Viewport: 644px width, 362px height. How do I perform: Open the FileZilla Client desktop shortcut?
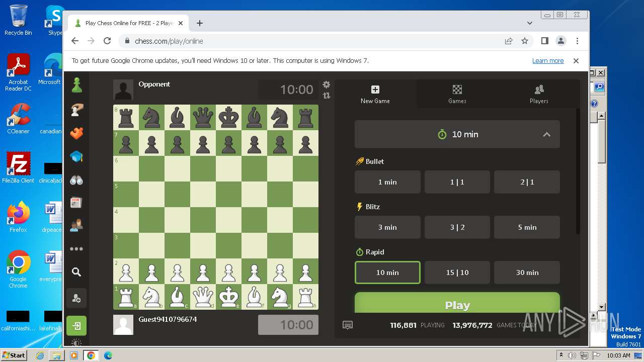pyautogui.click(x=18, y=168)
